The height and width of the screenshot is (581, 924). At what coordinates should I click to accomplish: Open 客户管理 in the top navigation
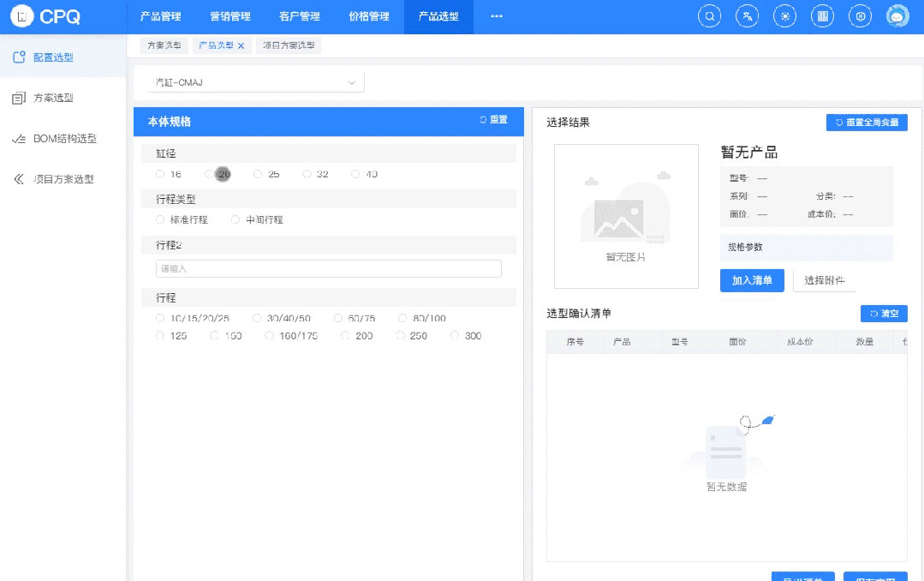[300, 16]
